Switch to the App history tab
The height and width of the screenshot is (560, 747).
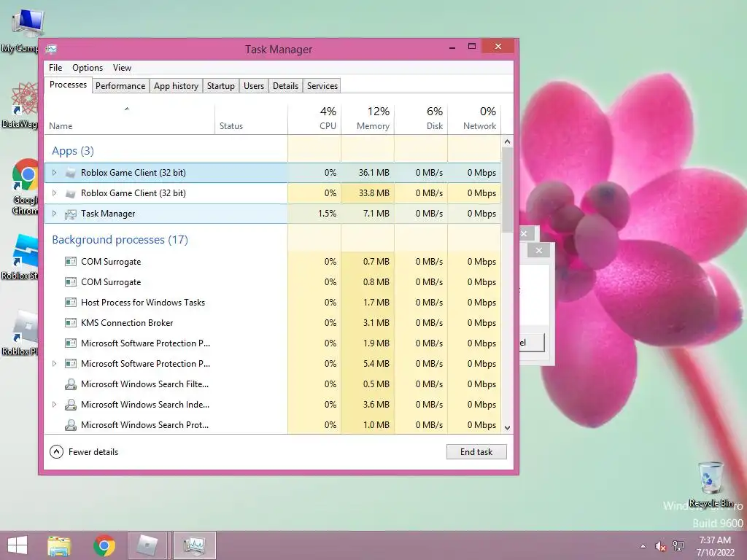176,86
